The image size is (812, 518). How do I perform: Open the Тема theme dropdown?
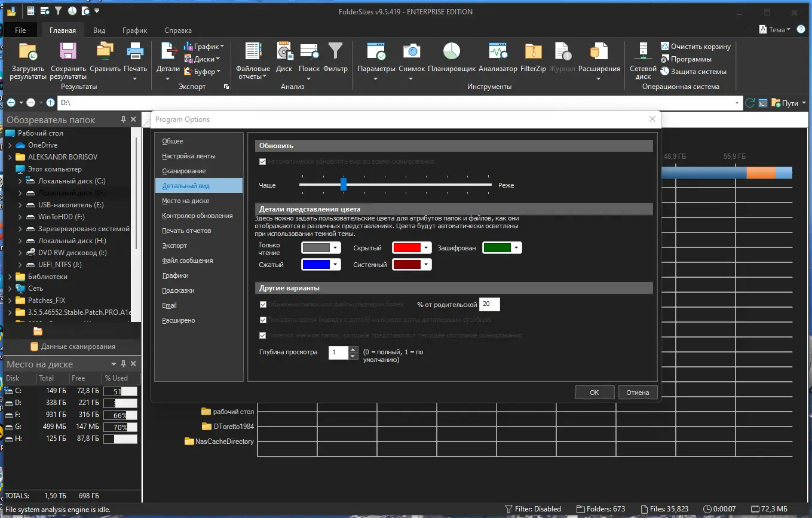[x=776, y=29]
